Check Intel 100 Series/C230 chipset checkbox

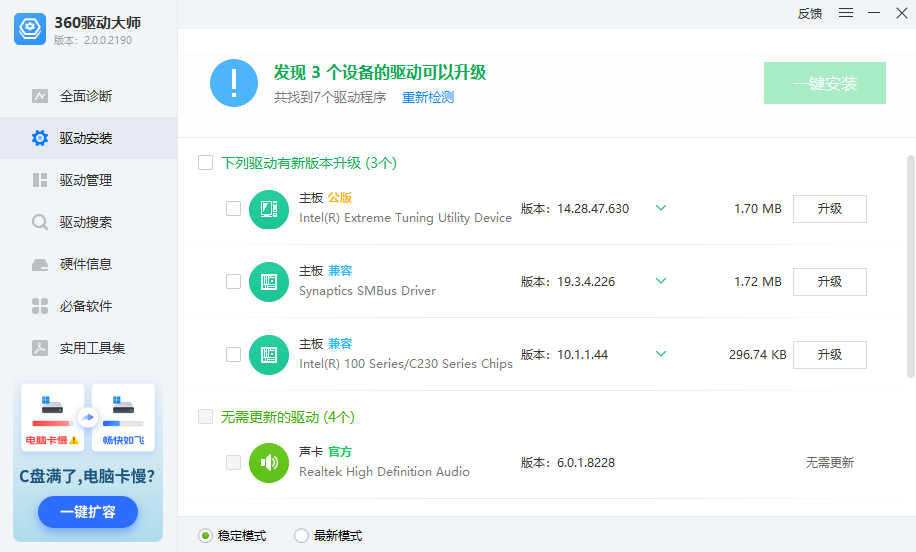[234, 355]
